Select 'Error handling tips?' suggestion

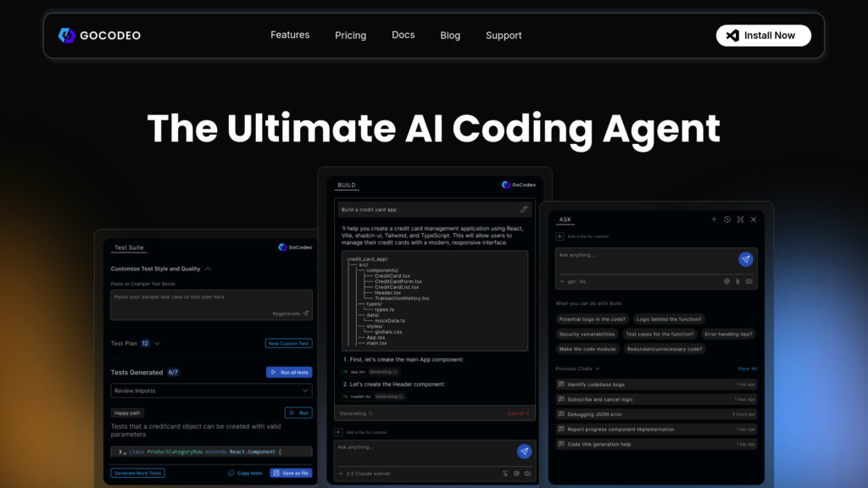(728, 334)
